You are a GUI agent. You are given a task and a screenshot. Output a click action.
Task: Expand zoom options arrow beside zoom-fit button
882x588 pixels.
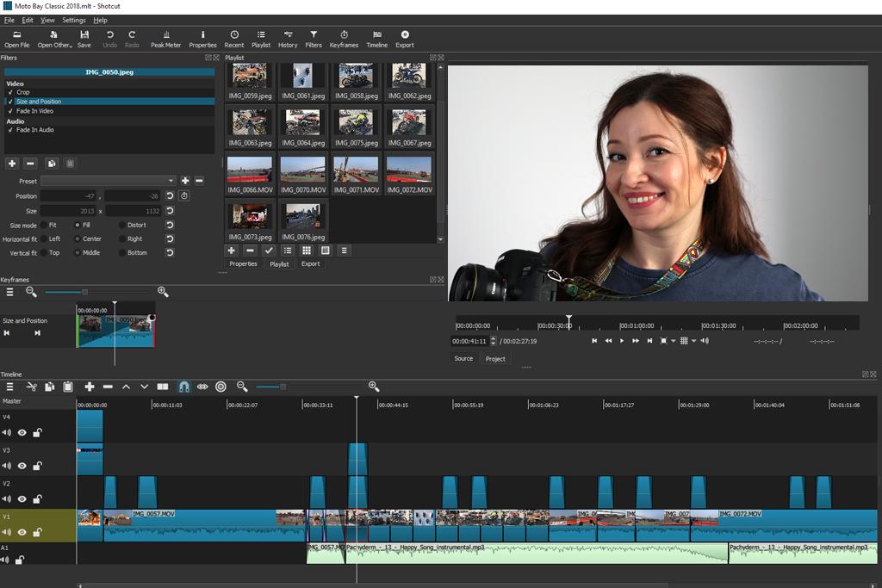[674, 341]
